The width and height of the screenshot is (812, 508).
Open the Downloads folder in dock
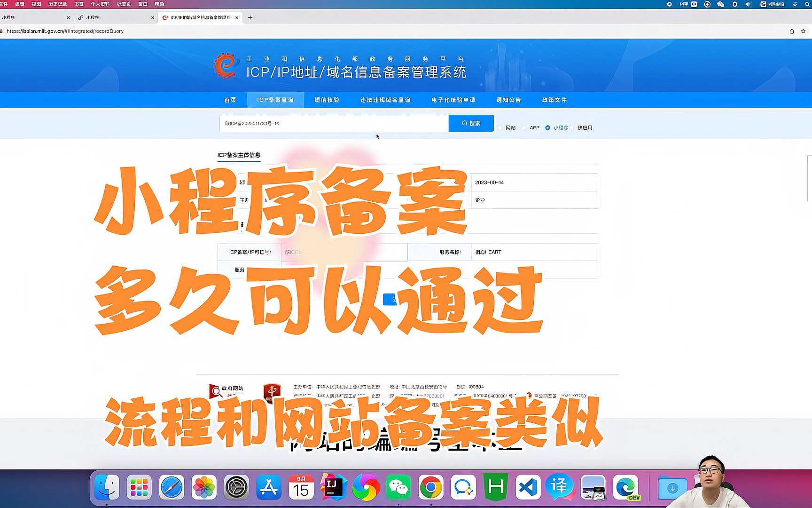(672, 487)
